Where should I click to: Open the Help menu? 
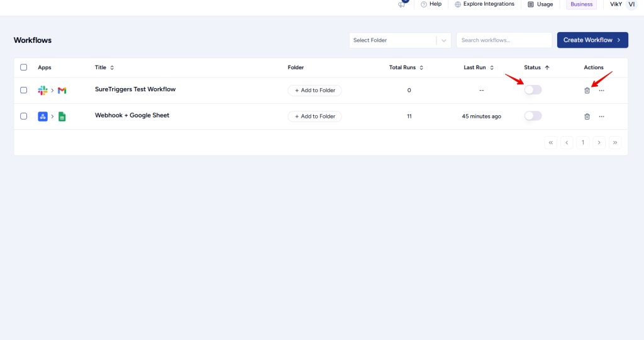[x=431, y=4]
